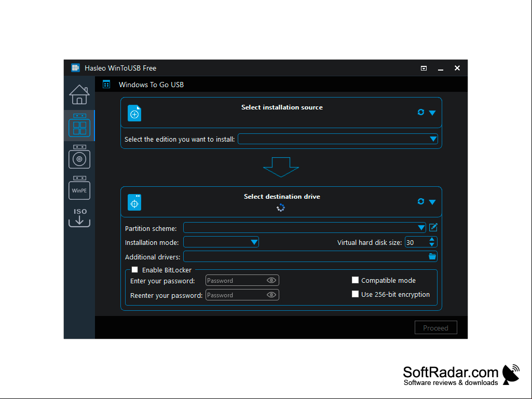This screenshot has width=532, height=399.
Task: Open the Home page sidebar icon
Action: click(79, 94)
